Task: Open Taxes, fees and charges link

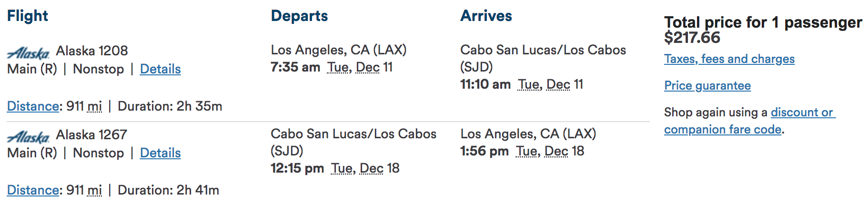Action: tap(729, 59)
